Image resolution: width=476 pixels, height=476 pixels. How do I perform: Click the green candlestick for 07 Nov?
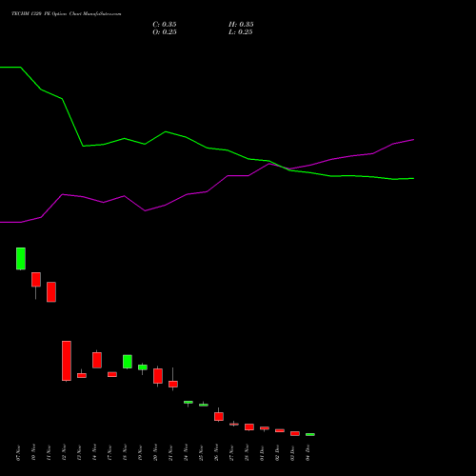pos(21,259)
